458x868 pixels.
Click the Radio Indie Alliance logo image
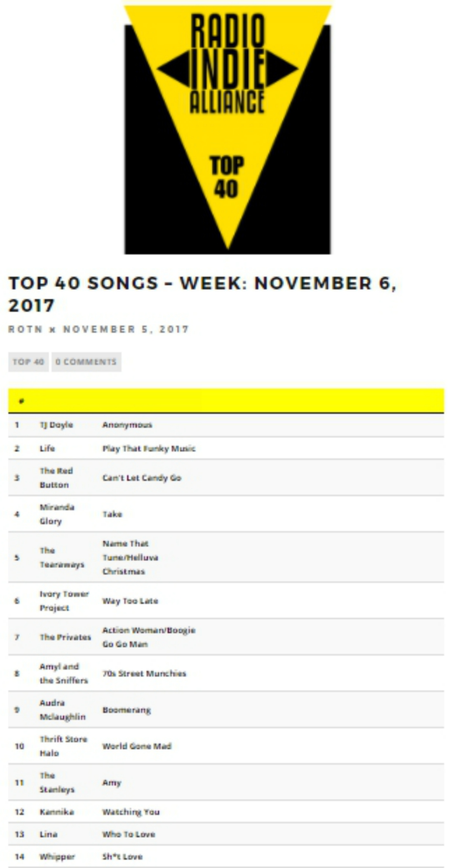tap(227, 128)
